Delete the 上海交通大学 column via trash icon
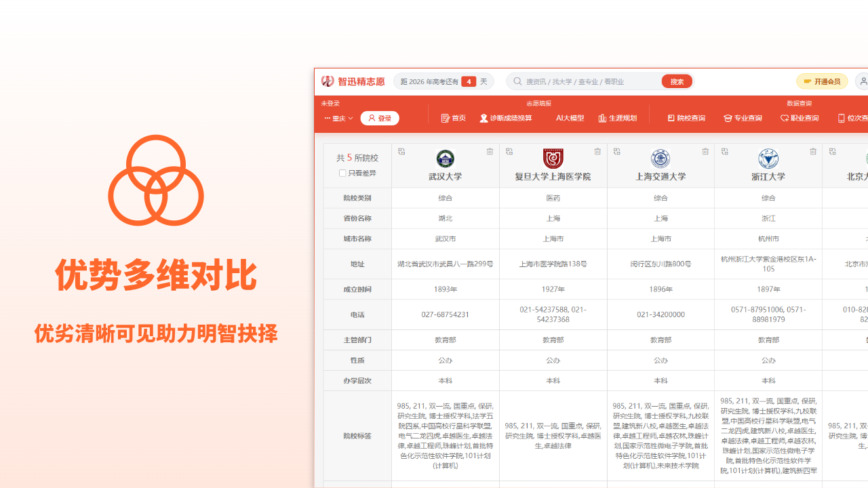This screenshot has width=868, height=488. pyautogui.click(x=705, y=152)
